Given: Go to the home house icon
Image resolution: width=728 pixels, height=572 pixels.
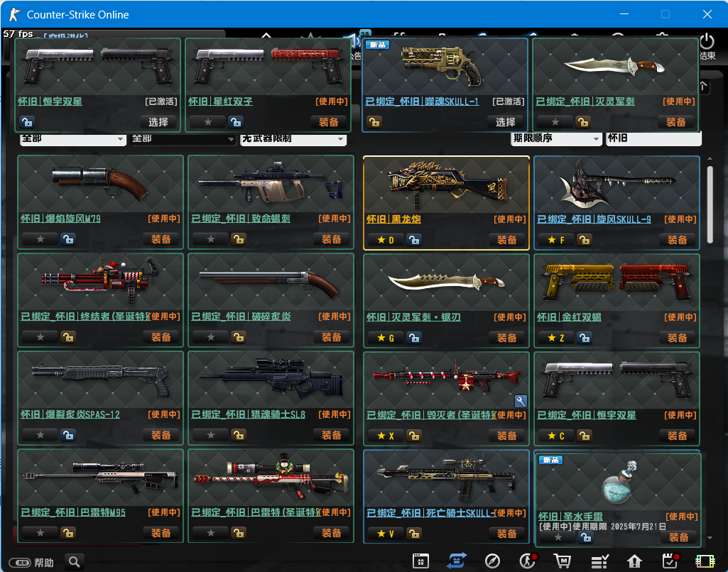Looking at the screenshot, I should click(634, 561).
